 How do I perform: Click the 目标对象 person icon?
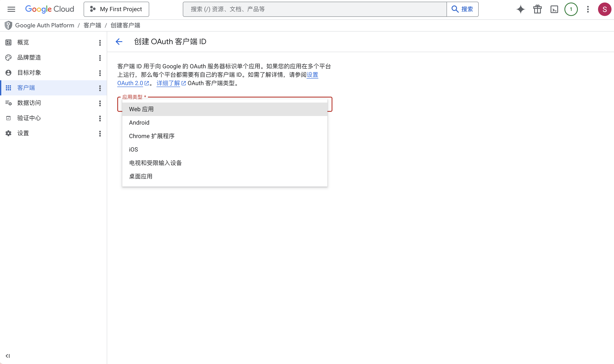coord(8,73)
